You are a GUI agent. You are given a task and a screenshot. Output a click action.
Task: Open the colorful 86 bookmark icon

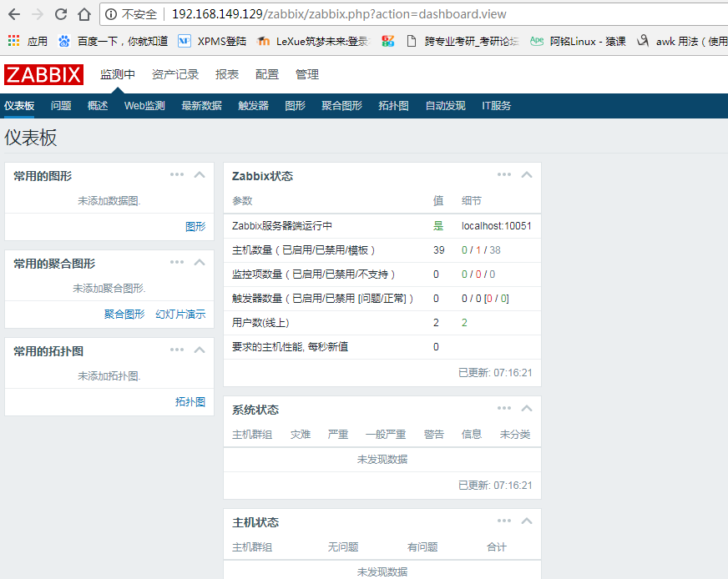point(388,41)
